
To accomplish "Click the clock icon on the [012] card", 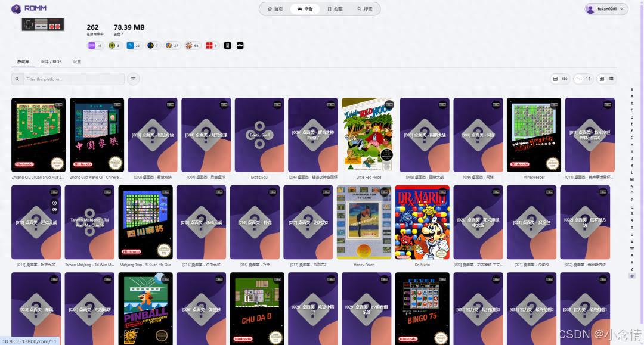I will point(54,203).
